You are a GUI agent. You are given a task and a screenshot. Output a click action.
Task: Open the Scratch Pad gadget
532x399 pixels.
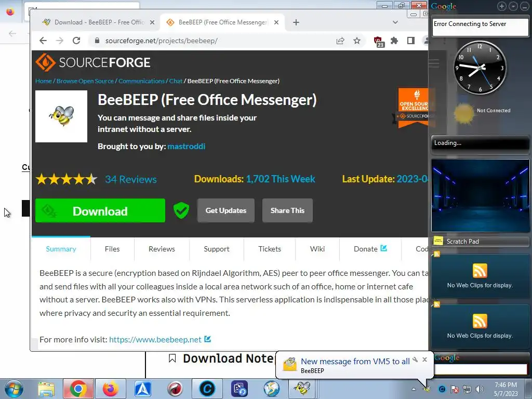click(x=480, y=241)
